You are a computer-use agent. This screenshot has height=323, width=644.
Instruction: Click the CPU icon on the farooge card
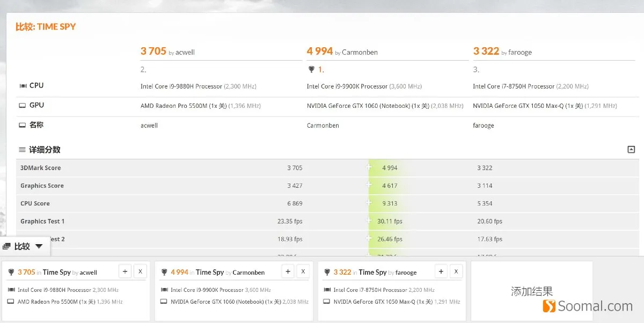click(x=327, y=290)
